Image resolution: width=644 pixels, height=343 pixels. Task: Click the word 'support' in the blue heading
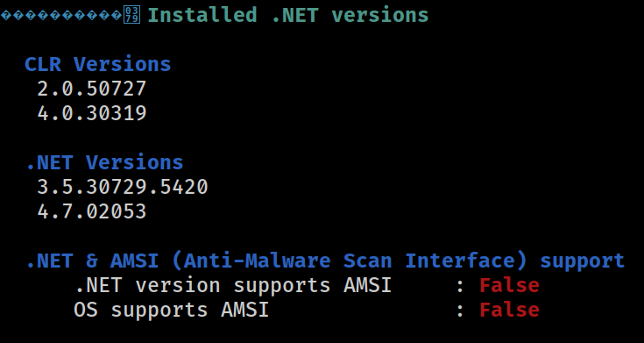(583, 262)
